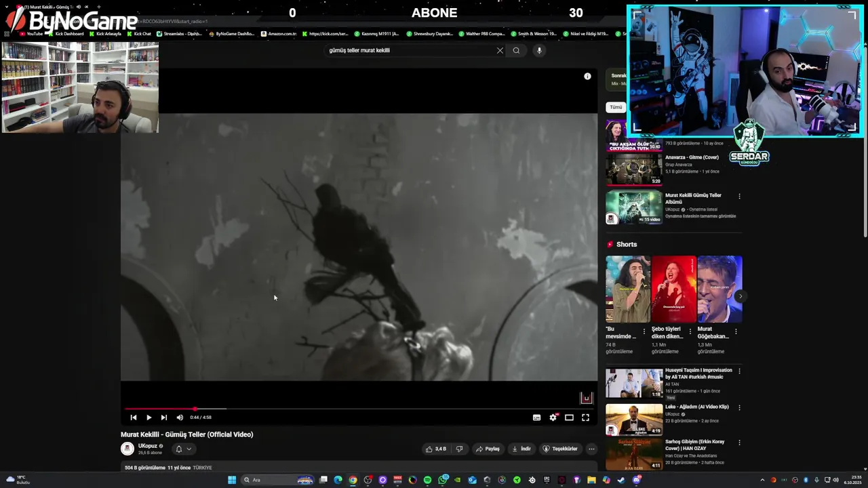868x488 pixels.
Task: Open Amazon.com.tr bookmark
Action: point(279,33)
